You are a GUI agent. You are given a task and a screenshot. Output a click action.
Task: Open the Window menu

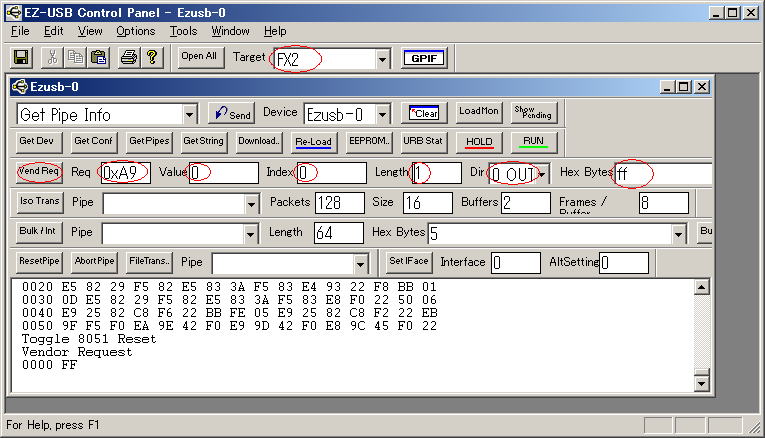coord(230,31)
